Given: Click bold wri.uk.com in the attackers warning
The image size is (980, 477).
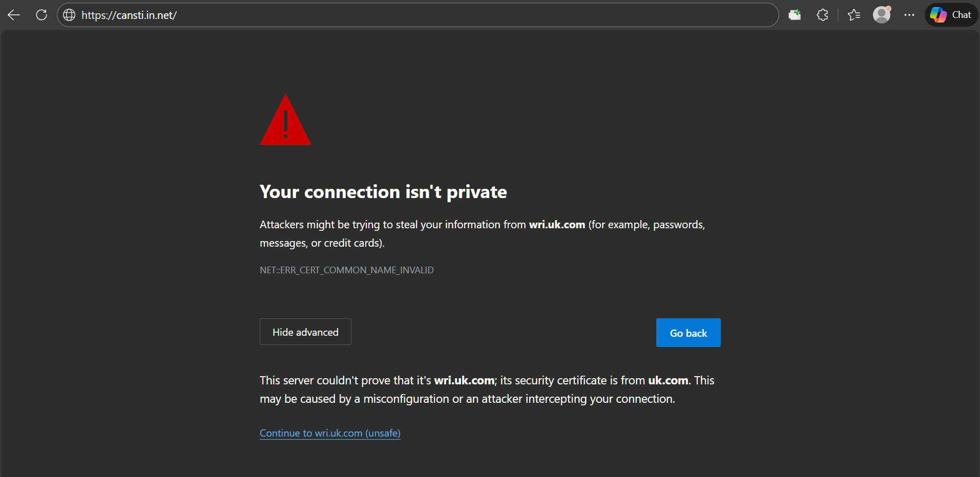Looking at the screenshot, I should tap(557, 225).
